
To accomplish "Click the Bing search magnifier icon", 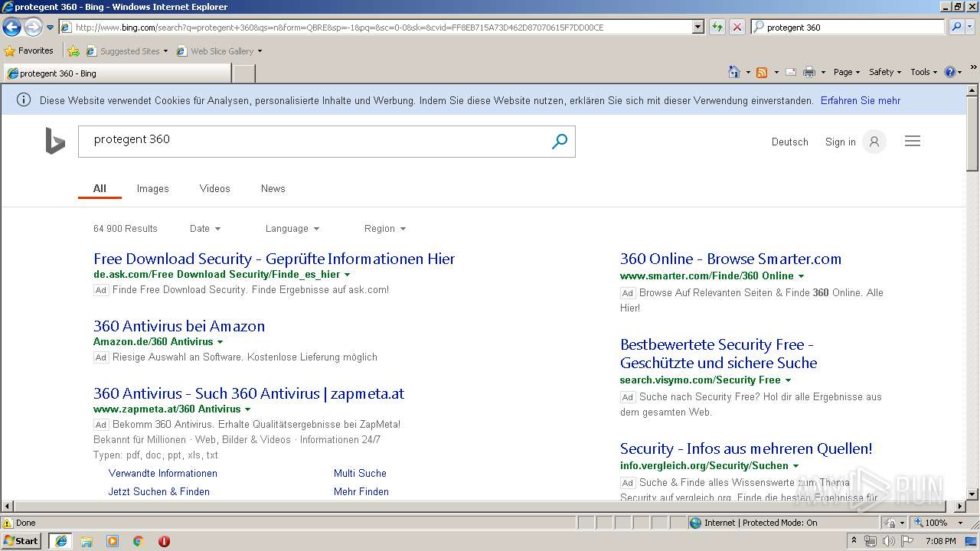I will pyautogui.click(x=560, y=142).
